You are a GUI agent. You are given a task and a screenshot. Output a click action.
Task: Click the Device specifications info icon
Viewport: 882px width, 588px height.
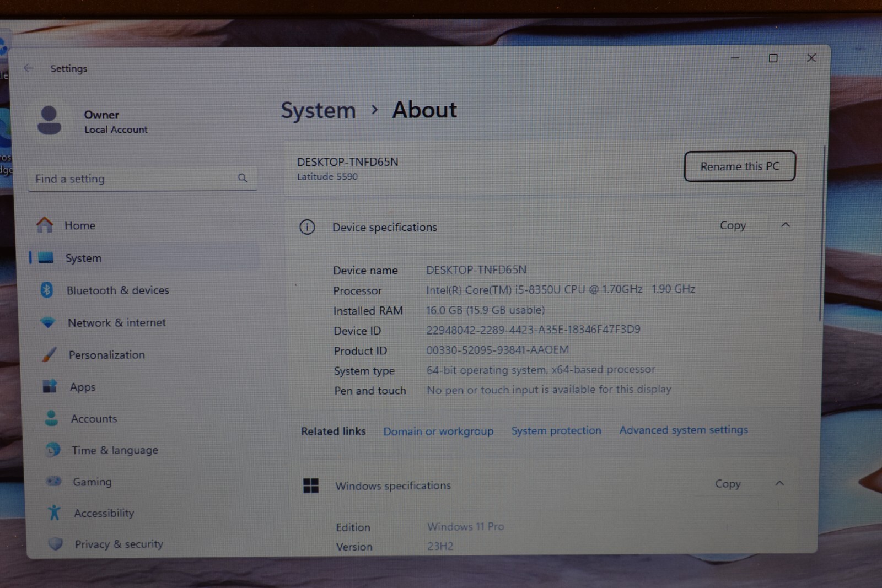[x=307, y=227]
